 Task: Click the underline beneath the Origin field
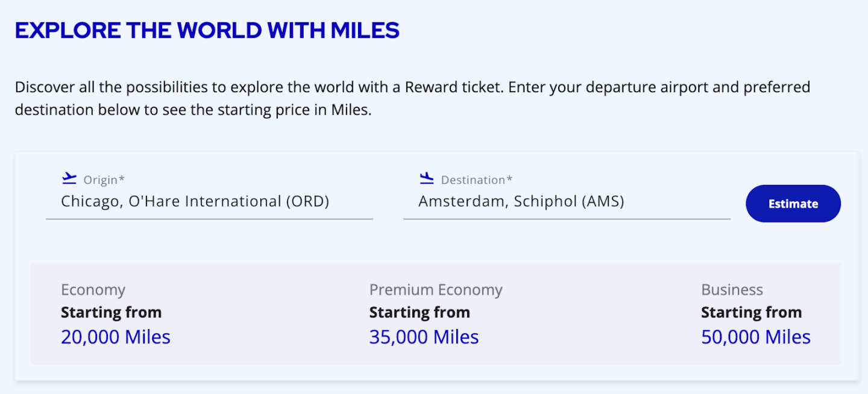209,219
